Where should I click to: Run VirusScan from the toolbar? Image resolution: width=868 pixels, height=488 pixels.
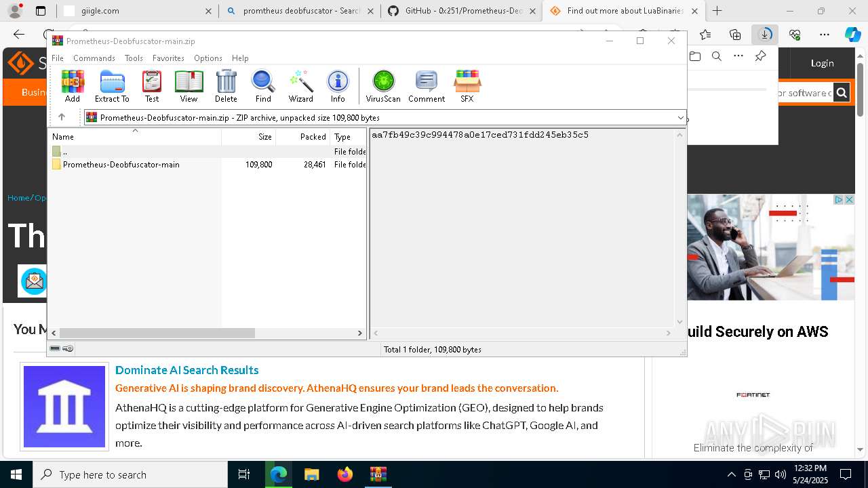(x=383, y=86)
